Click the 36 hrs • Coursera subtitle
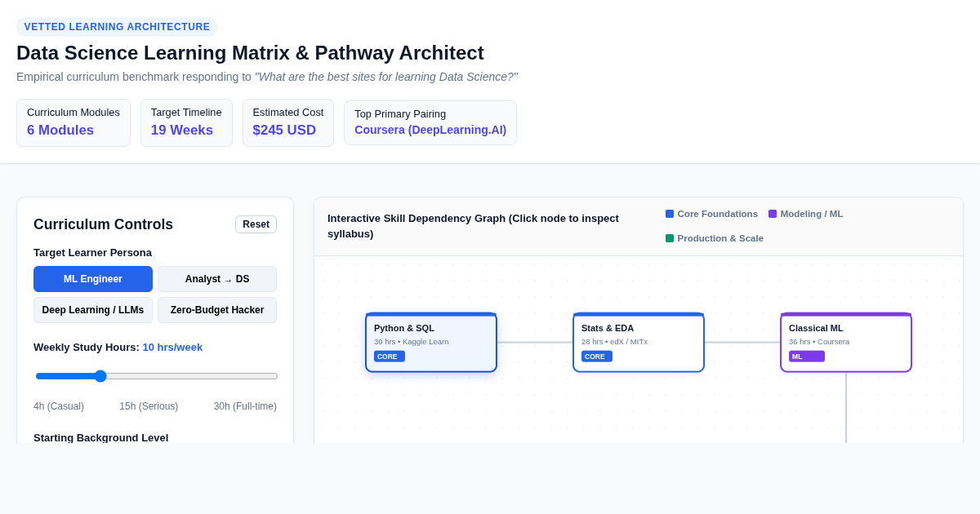This screenshot has width=980, height=514. (x=819, y=342)
